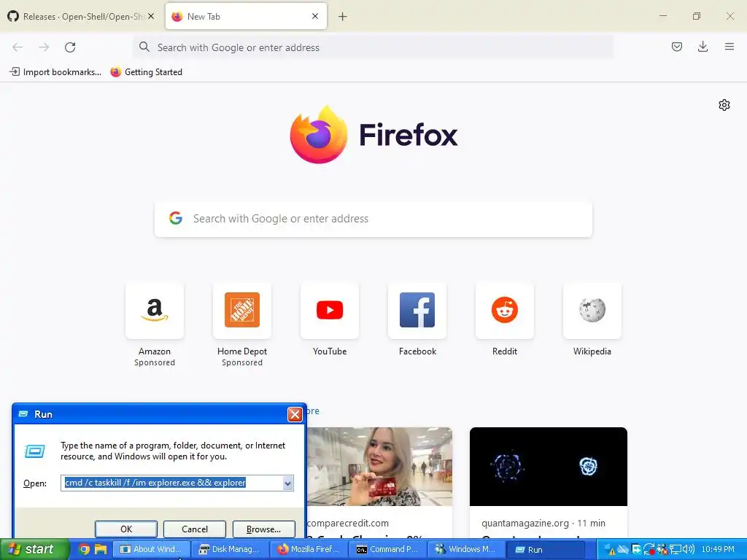Expand the Run dialog Open dropdown arrow
The width and height of the screenshot is (747, 560).
click(287, 483)
